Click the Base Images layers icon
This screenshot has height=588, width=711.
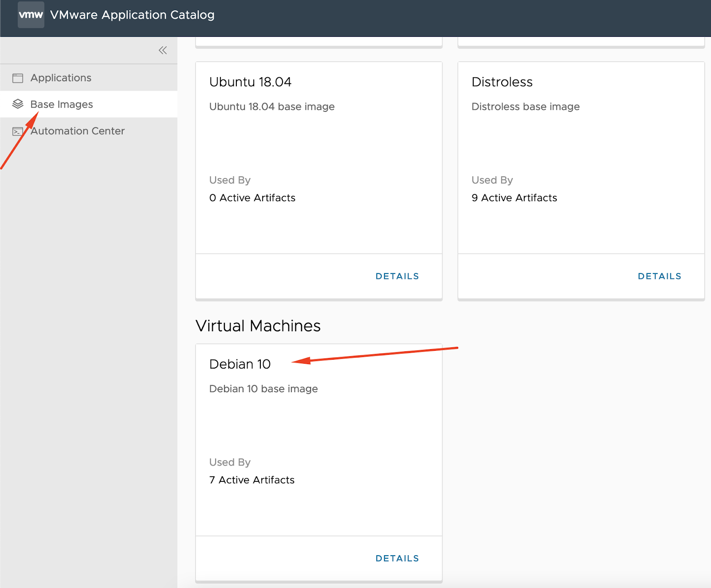tap(18, 104)
